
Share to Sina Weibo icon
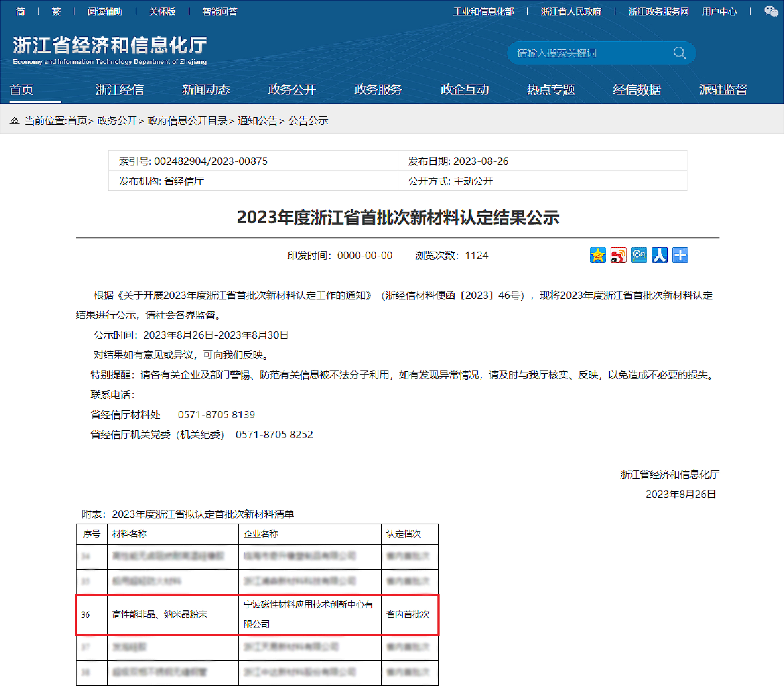tap(618, 255)
